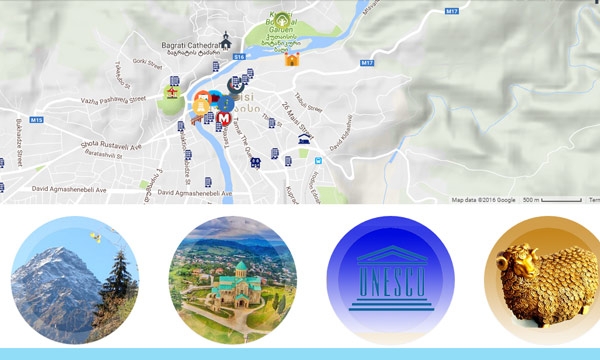Select the amusement park carousel marker
600x360 pixels.
[x=172, y=92]
